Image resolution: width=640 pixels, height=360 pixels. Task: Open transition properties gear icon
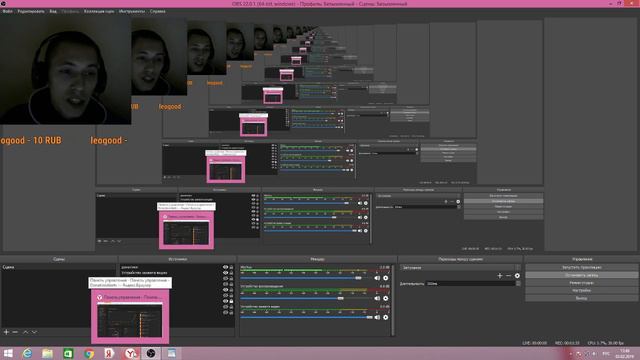[x=517, y=276]
